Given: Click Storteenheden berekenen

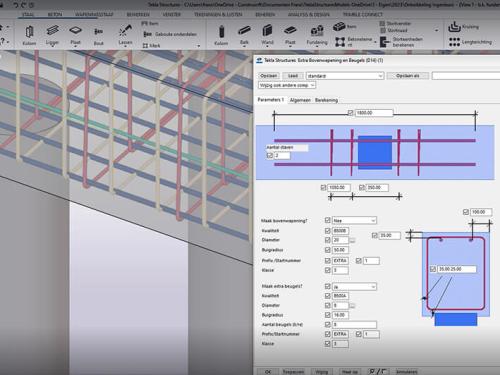Looking at the screenshot, I should [402, 42].
